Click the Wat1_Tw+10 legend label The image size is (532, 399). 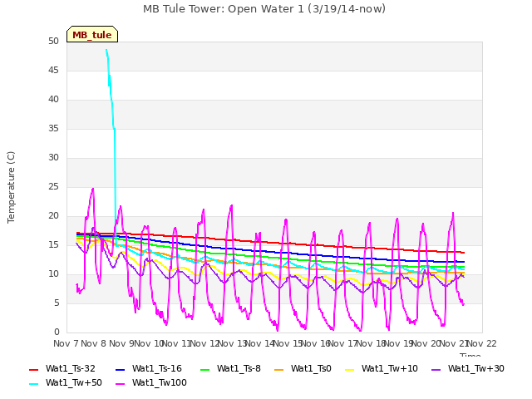click(x=390, y=369)
